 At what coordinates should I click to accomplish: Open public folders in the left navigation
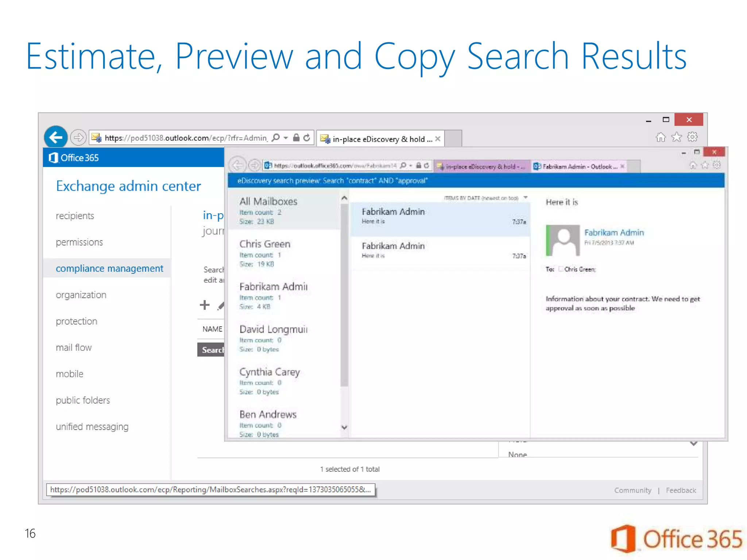coord(83,400)
